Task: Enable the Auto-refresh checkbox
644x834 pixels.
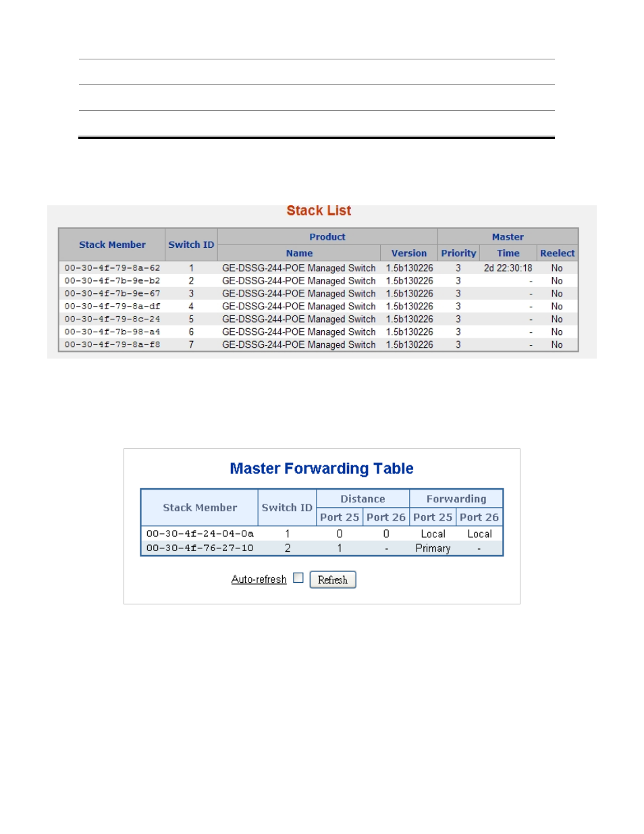Action: (x=298, y=578)
